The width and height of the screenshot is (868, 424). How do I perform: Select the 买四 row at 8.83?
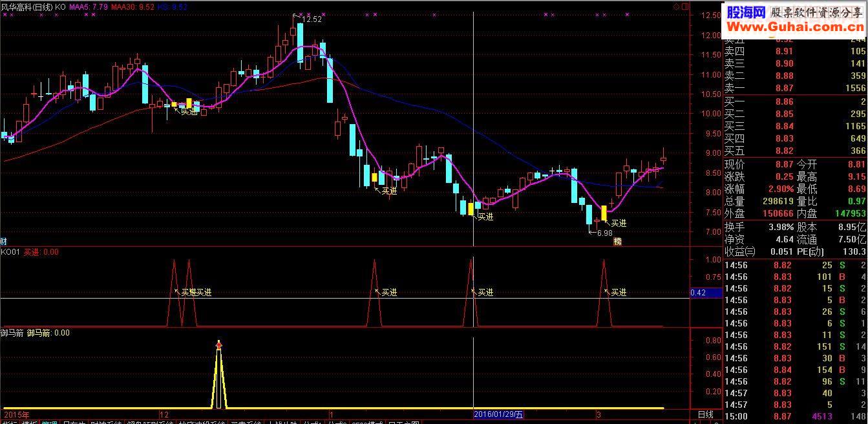coord(794,138)
